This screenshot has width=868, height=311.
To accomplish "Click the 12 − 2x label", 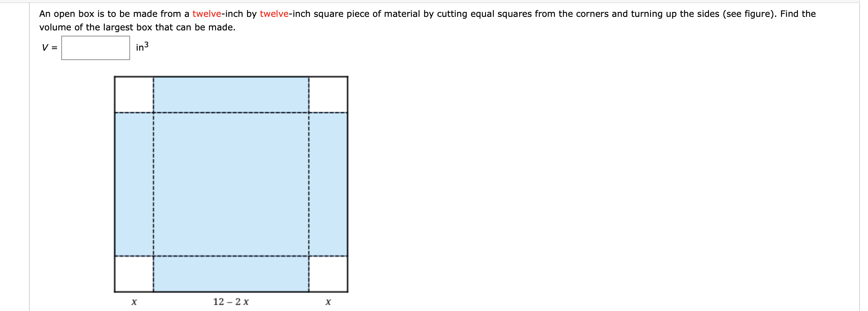I will point(231,302).
